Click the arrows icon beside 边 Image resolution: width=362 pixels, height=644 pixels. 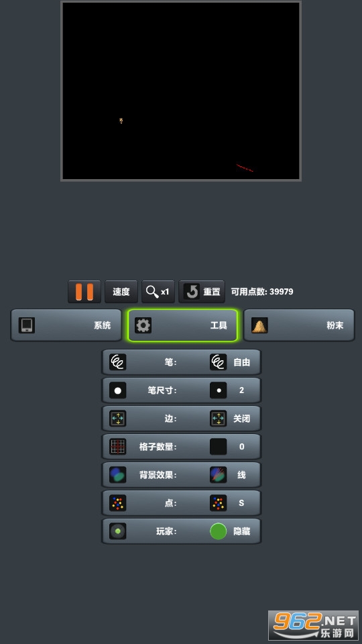click(118, 419)
